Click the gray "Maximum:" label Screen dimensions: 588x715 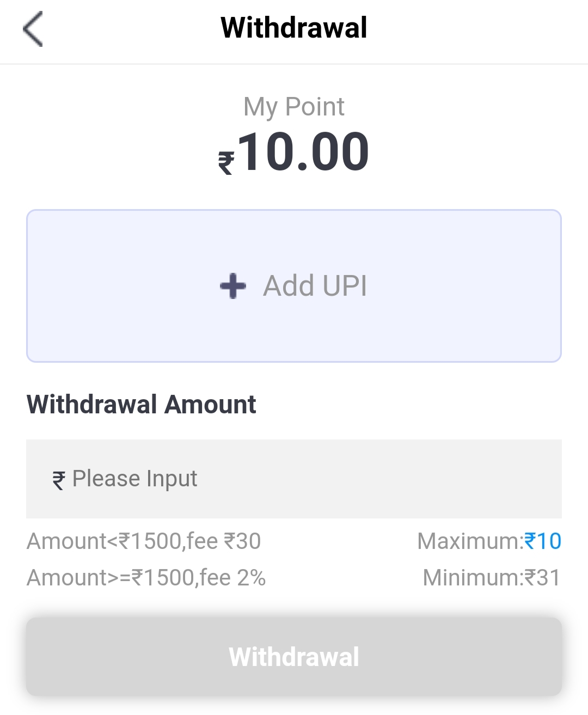470,541
